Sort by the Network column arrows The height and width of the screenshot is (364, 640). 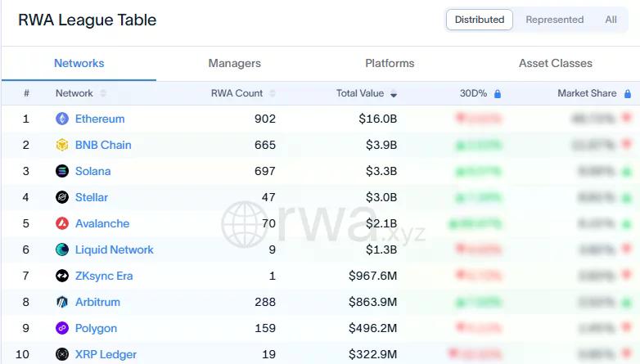(x=103, y=93)
